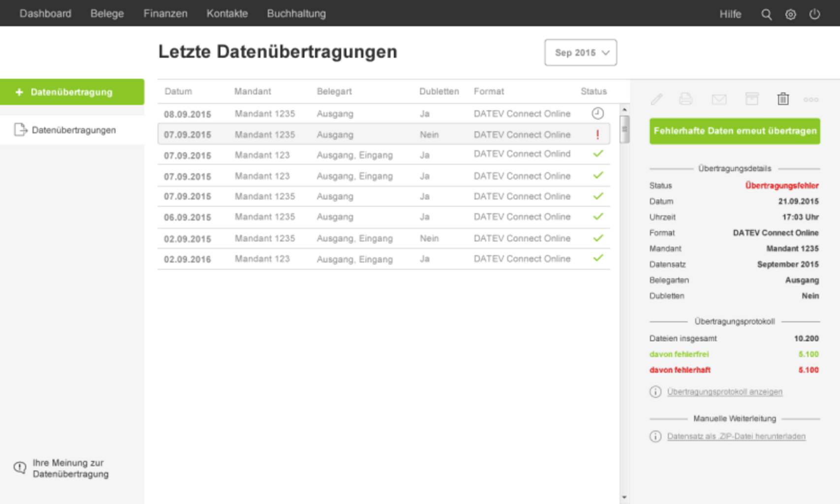Viewport: 840px width, 504px height.
Task: Open Übertragungsprotokoll anzeigen link
Action: coord(724,392)
